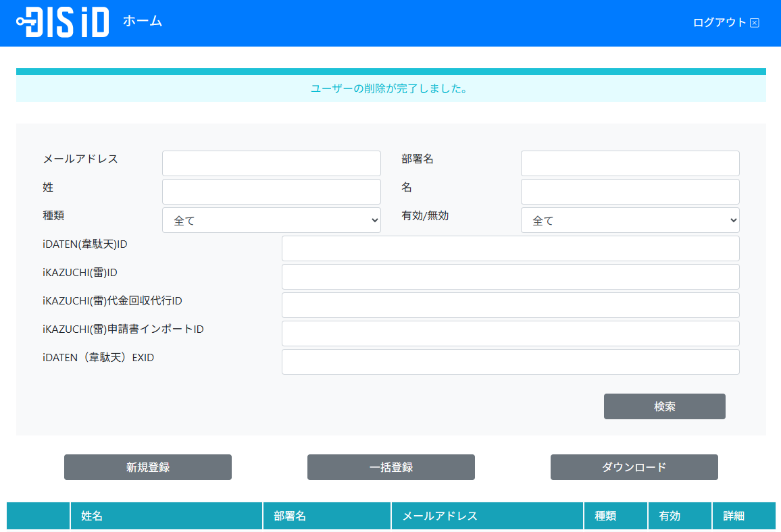Focus the iDATEN（韋駄天）EXID input

(510, 362)
